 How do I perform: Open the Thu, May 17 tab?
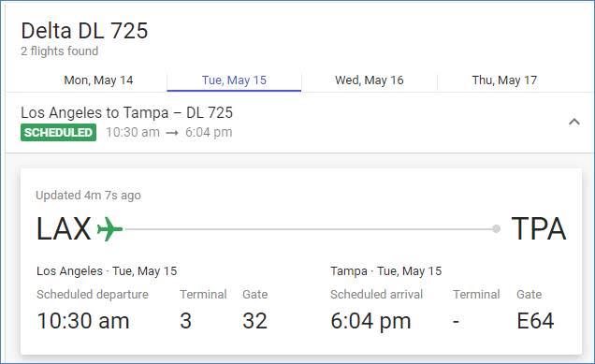point(504,80)
